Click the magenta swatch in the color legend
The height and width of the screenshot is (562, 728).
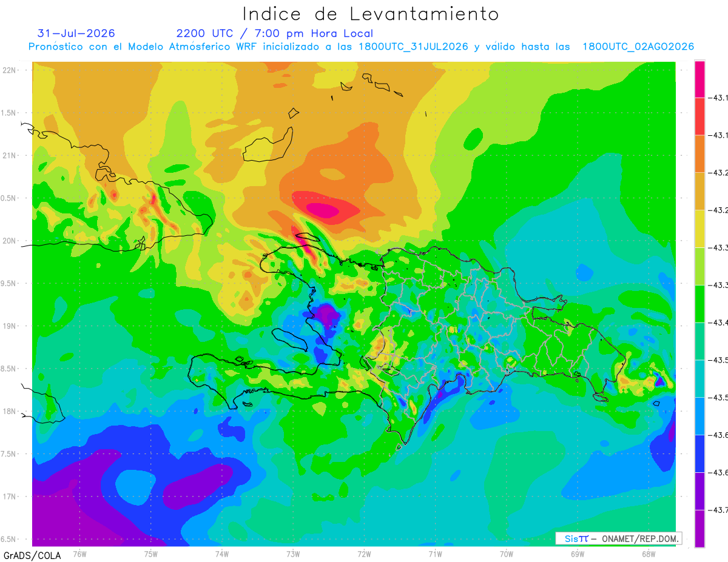click(x=699, y=79)
